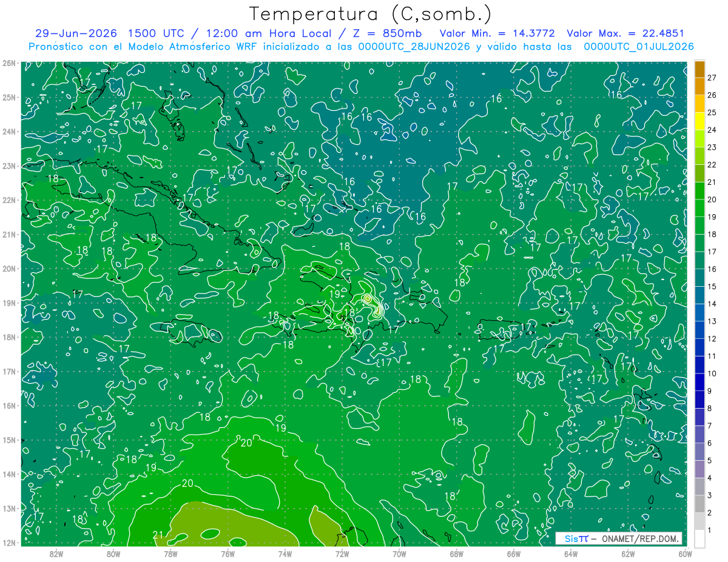Click the 82W longitude label
The image size is (728, 562).
56,554
